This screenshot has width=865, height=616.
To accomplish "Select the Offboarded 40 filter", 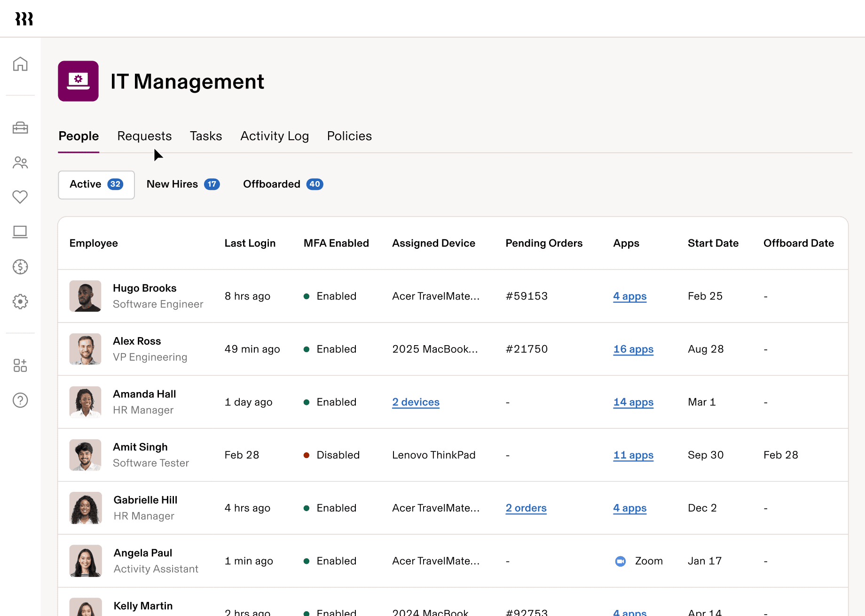I will [283, 184].
